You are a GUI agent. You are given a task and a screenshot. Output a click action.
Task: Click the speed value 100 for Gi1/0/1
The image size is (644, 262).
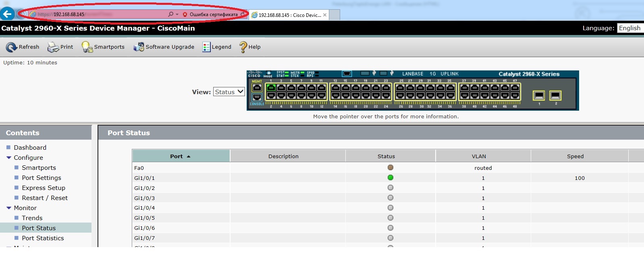580,178
